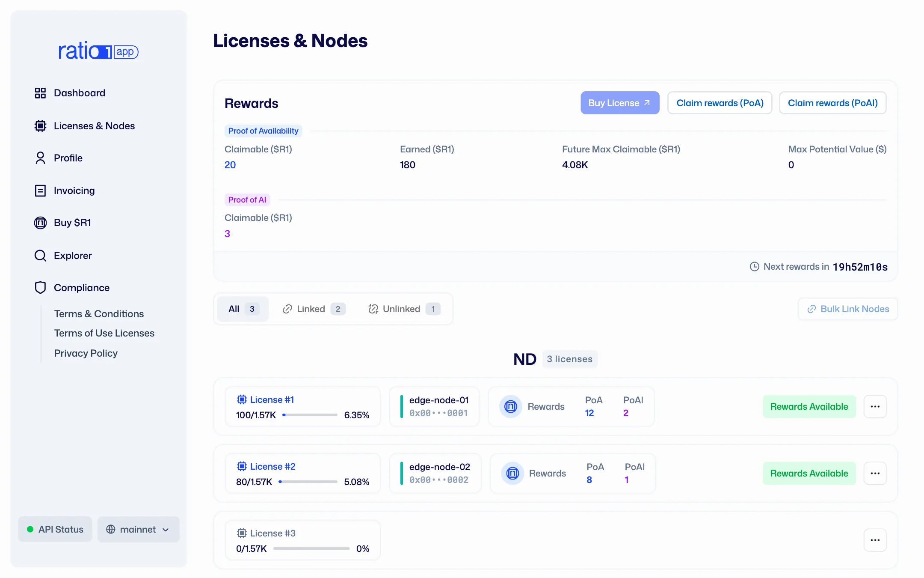Click License #3 progress bar at 0%

(311, 548)
